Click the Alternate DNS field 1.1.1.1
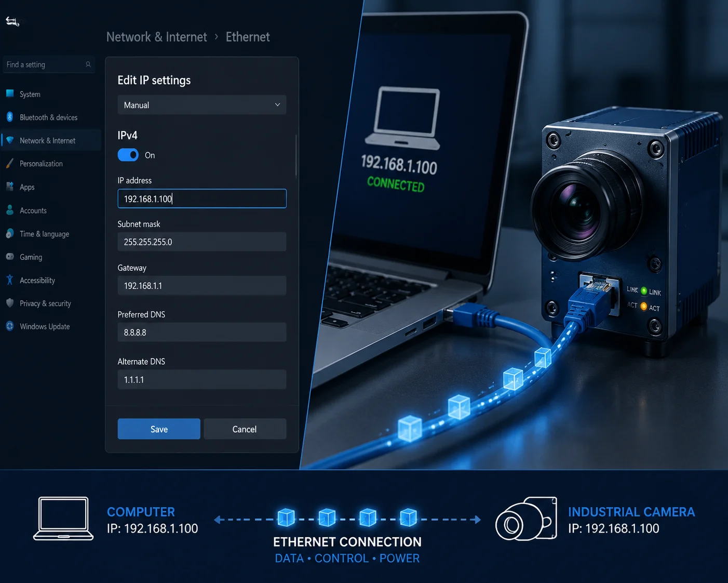 202,379
